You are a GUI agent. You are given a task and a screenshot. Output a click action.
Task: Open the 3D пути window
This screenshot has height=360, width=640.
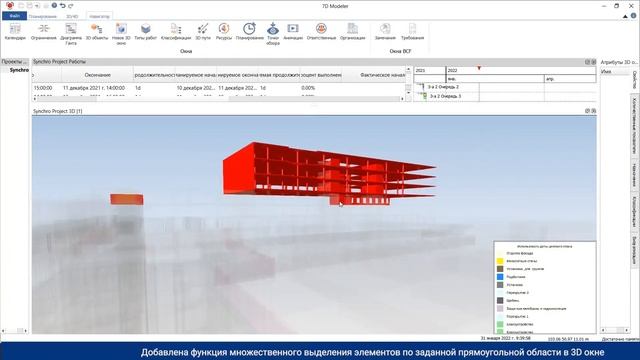(203, 31)
